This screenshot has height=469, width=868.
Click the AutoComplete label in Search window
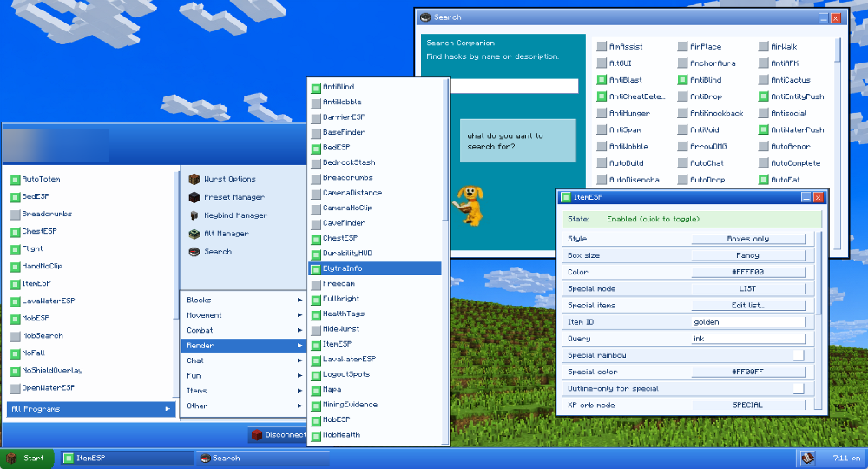tap(795, 162)
